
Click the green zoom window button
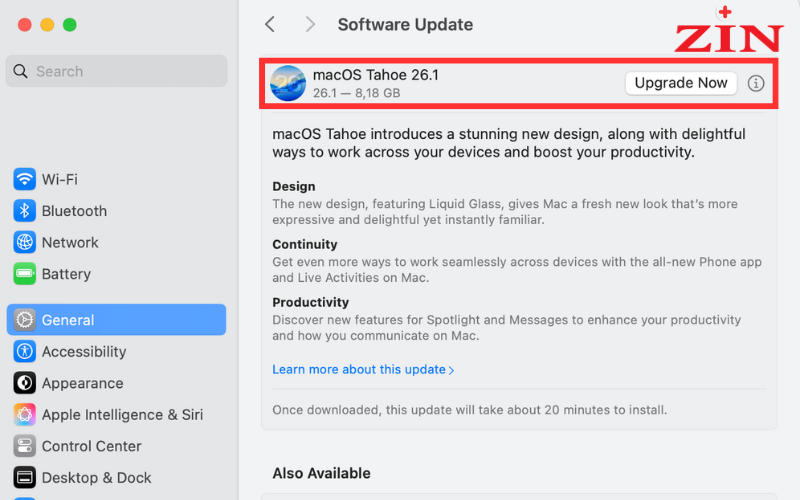[69, 24]
